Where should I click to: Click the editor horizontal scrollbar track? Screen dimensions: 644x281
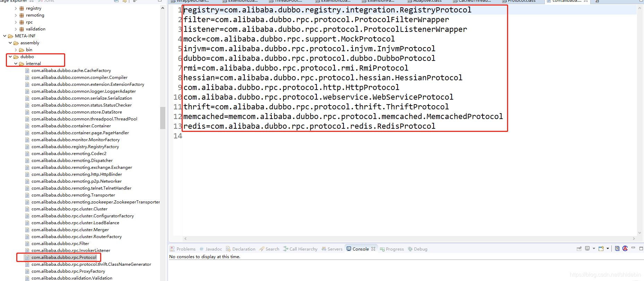410,238
